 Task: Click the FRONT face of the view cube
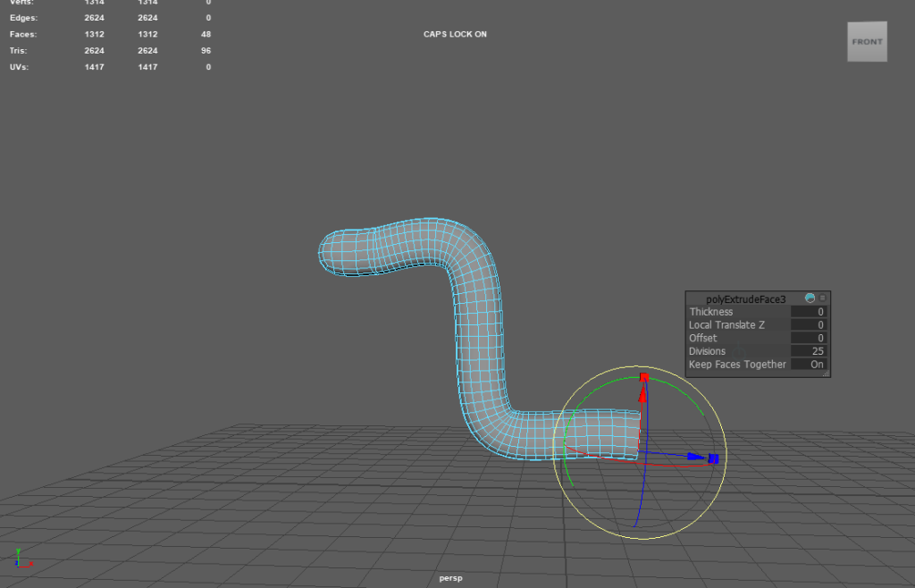click(x=867, y=42)
